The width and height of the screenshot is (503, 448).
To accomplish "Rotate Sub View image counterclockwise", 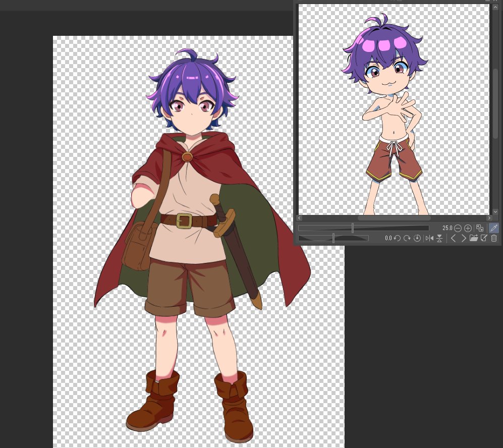I will pos(397,238).
